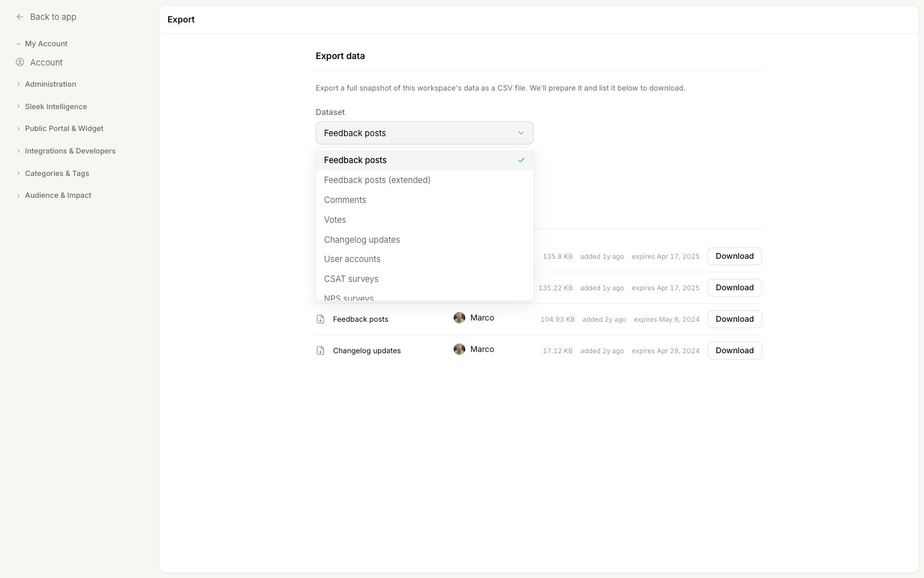Select Feedback posts option in dropdown list
The width and height of the screenshot is (924, 578).
pos(425,160)
